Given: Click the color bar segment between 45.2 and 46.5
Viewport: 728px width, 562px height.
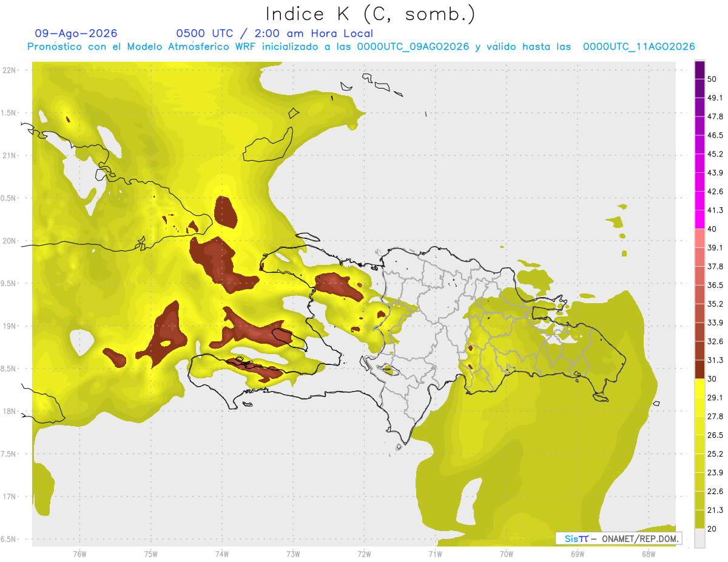Looking at the screenshot, I should point(699,145).
